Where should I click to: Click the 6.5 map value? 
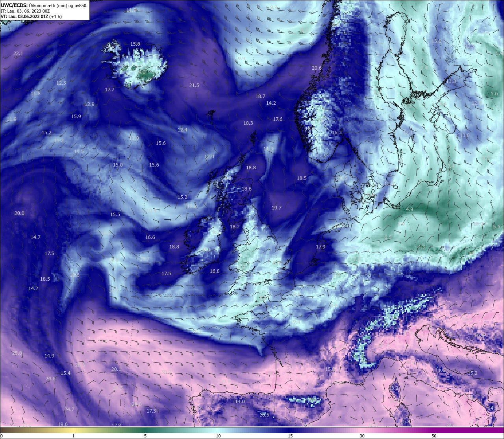(x=388, y=237)
